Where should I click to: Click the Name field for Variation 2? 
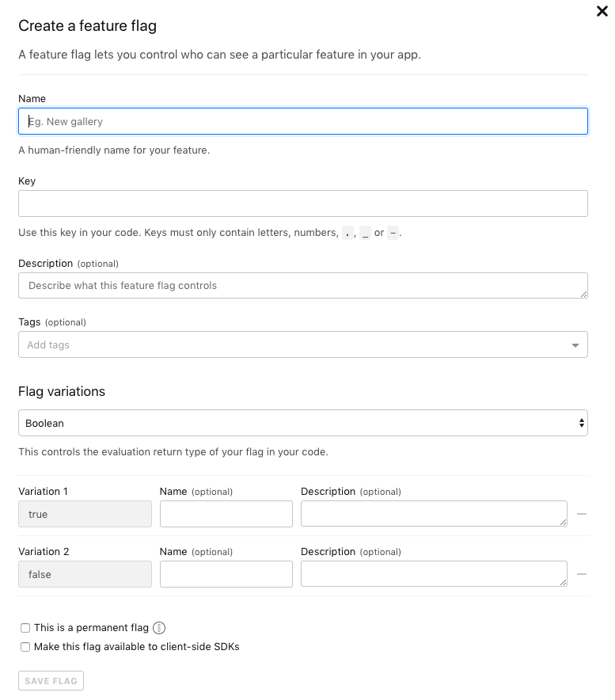(226, 573)
